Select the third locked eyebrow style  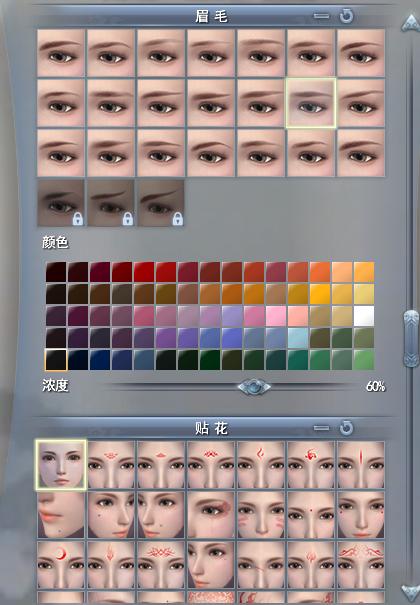coord(161,203)
